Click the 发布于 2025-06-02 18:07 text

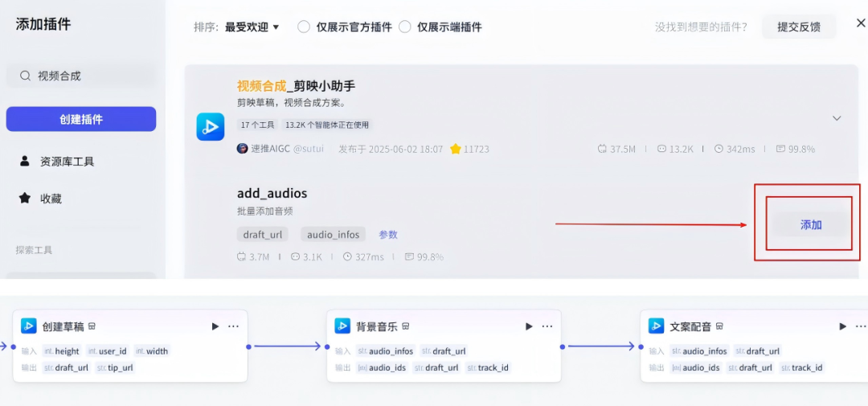point(391,149)
